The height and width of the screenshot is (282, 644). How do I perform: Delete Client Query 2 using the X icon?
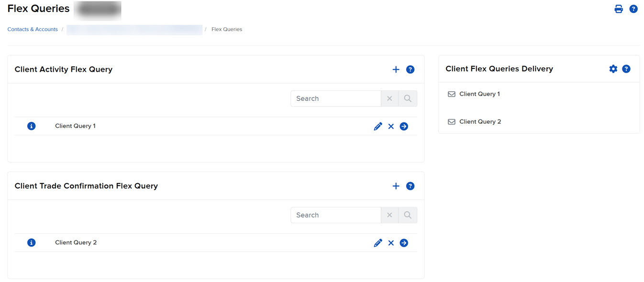(x=391, y=242)
